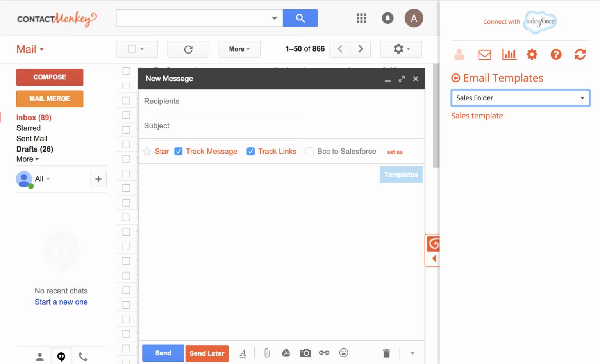Click the Connect with Salesforce link
The image size is (600, 364).
(x=520, y=22)
